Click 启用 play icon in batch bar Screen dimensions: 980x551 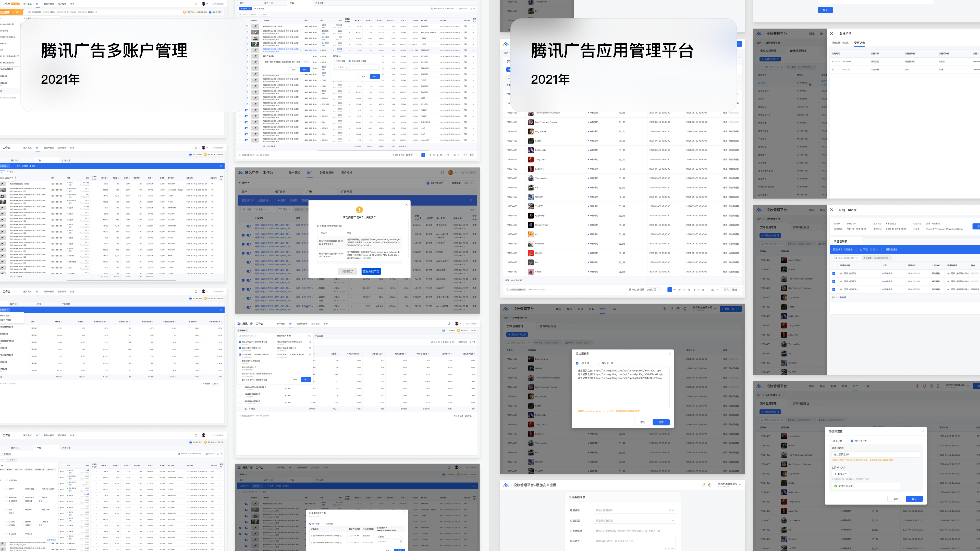click(278, 201)
